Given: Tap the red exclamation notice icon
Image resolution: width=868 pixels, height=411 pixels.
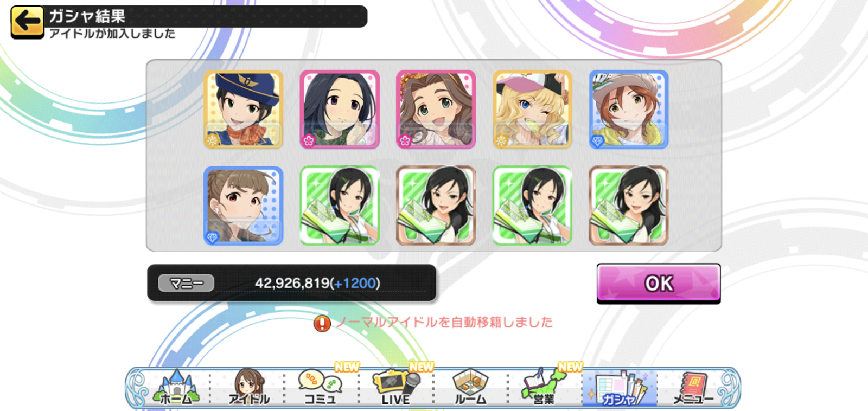Looking at the screenshot, I should [322, 324].
